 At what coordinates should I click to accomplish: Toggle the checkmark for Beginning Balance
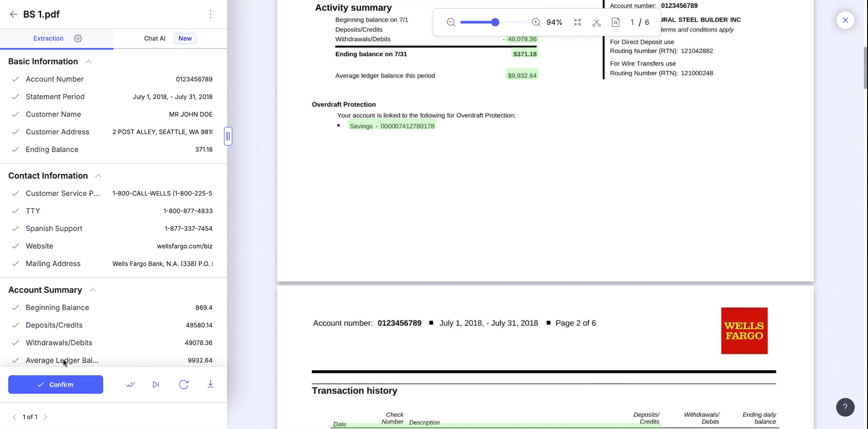(15, 308)
